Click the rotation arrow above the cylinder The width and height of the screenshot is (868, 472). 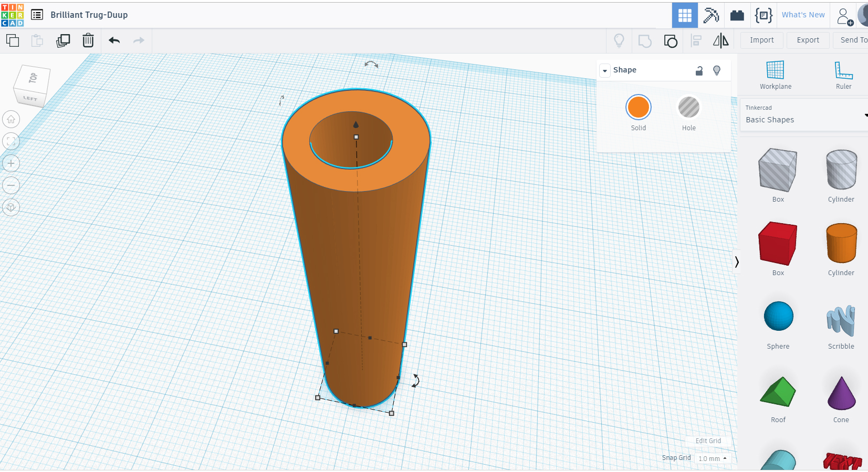coord(371,65)
